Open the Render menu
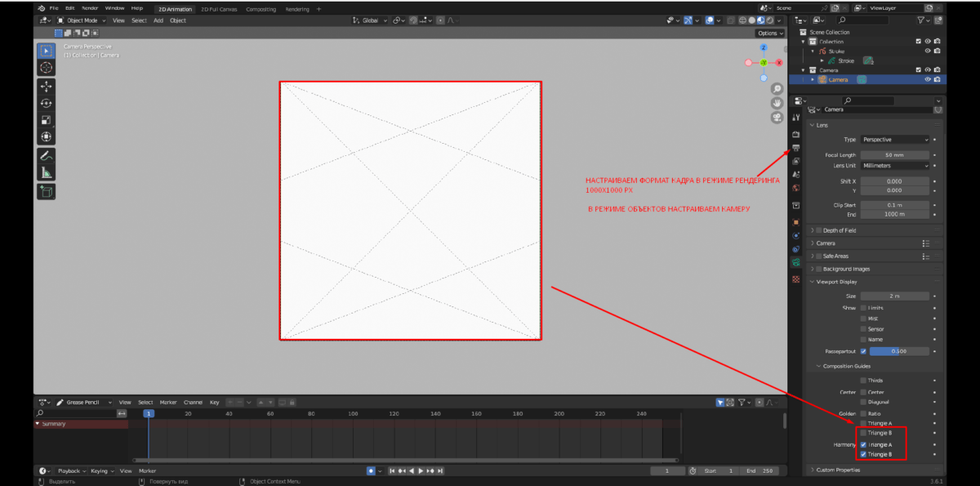This screenshot has height=486, width=980. point(90,8)
